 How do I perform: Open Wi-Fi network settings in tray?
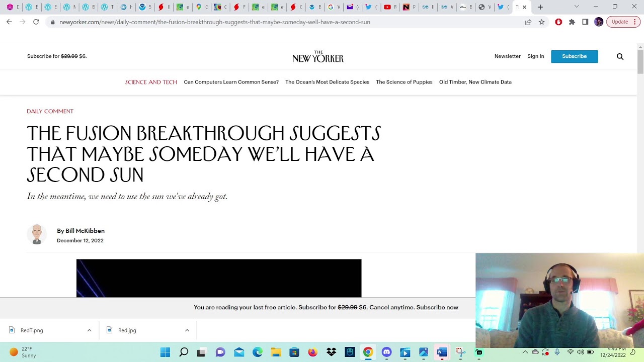coord(570,352)
